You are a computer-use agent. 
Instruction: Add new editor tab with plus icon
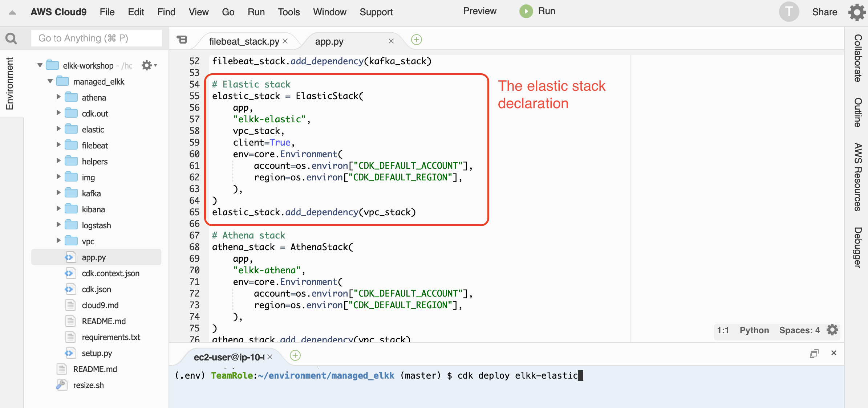pyautogui.click(x=417, y=40)
